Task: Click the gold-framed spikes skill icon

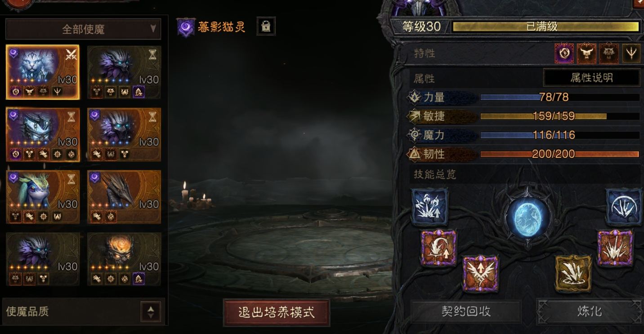Action: [573, 274]
